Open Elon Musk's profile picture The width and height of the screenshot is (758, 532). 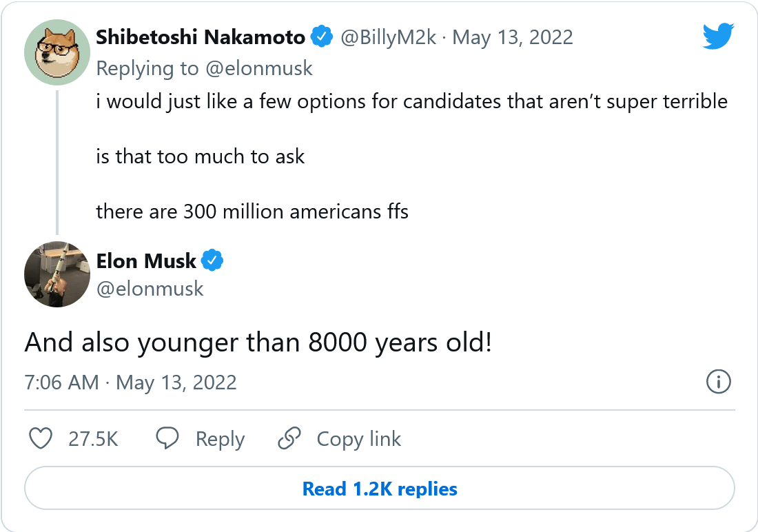[57, 274]
